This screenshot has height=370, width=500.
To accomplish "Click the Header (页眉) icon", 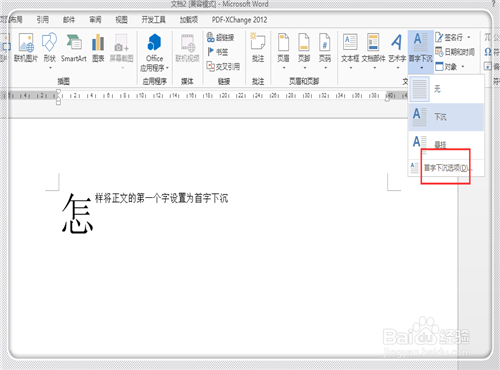I will point(284,43).
